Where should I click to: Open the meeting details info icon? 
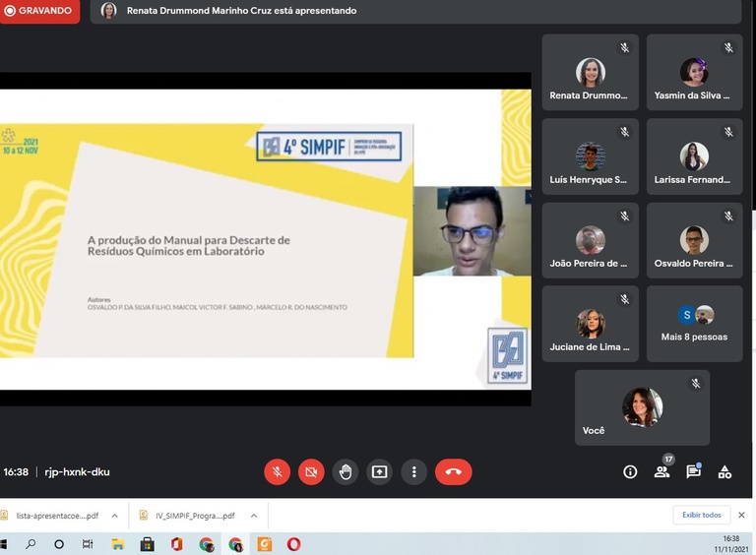point(630,472)
